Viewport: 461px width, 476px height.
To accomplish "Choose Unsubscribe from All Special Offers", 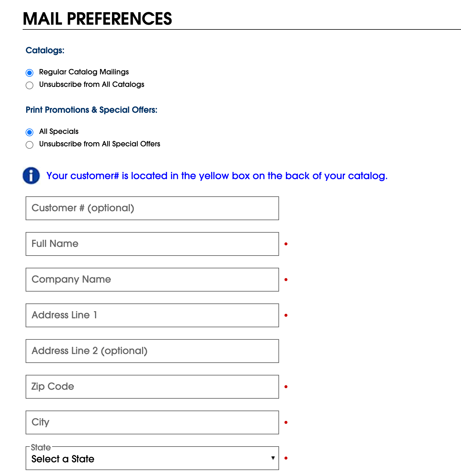I will [29, 145].
